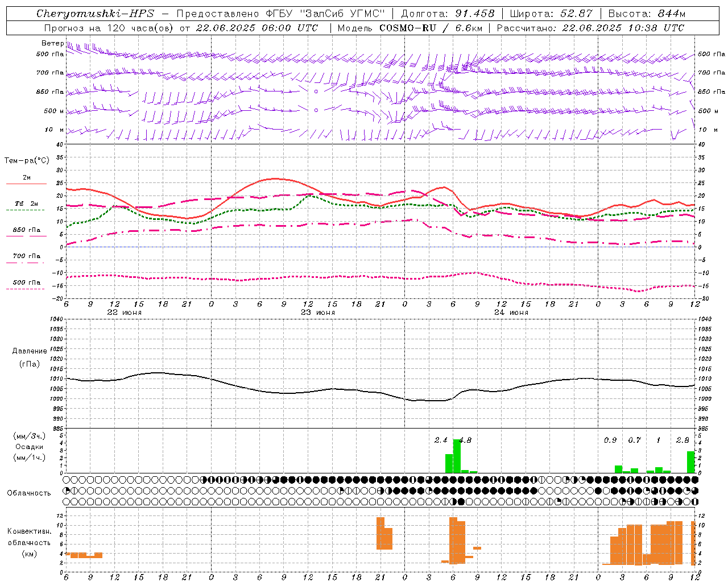The width and height of the screenshot is (728, 582).
Task: Click the Давление panel label
Action: pos(30,351)
